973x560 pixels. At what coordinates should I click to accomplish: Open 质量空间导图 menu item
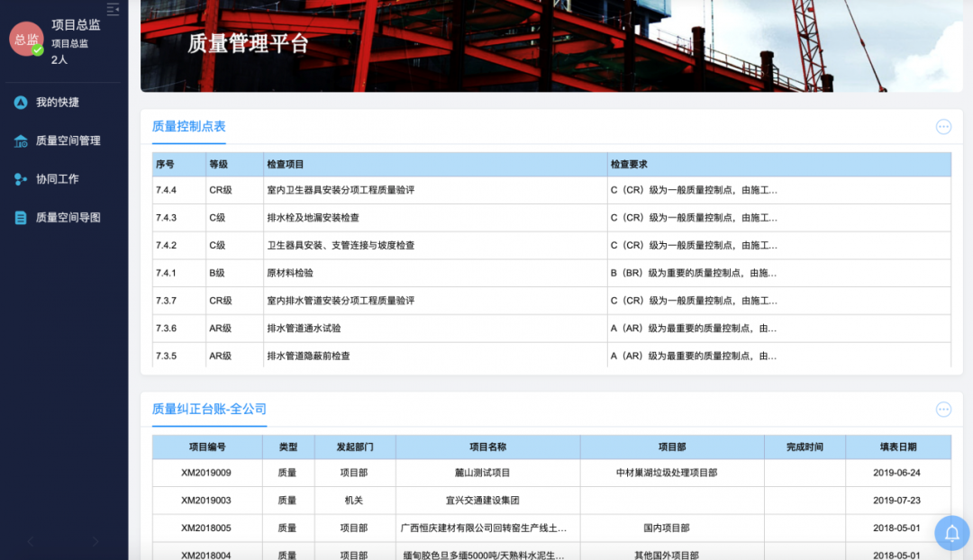coord(68,218)
